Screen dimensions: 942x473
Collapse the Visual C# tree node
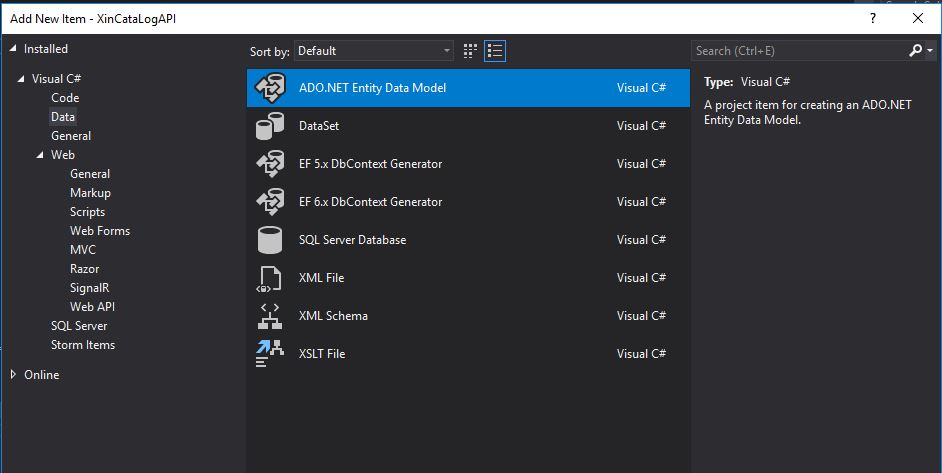pos(22,79)
